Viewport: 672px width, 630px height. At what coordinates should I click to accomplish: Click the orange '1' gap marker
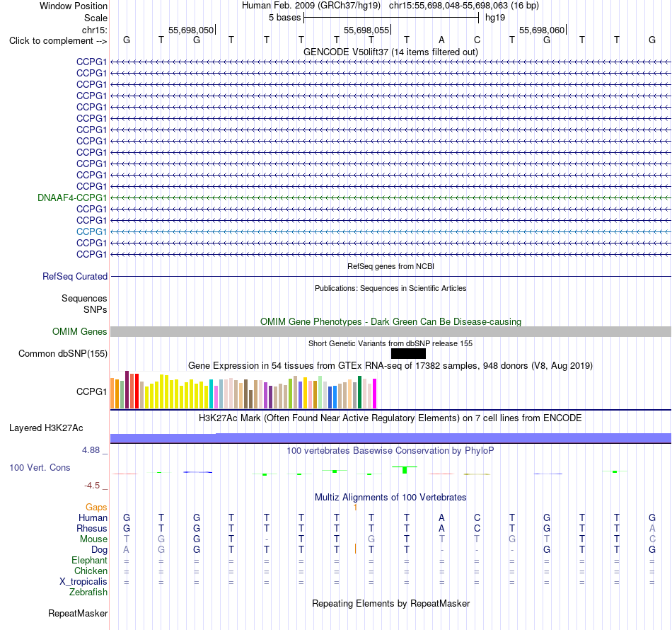coord(355,508)
